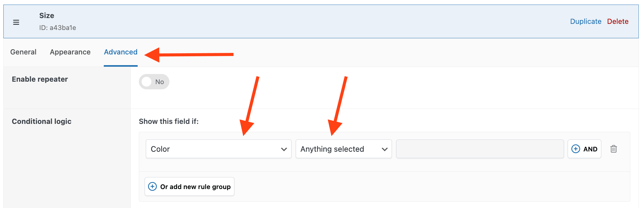Click the disabled value input field
This screenshot has width=644, height=208.
(x=479, y=149)
